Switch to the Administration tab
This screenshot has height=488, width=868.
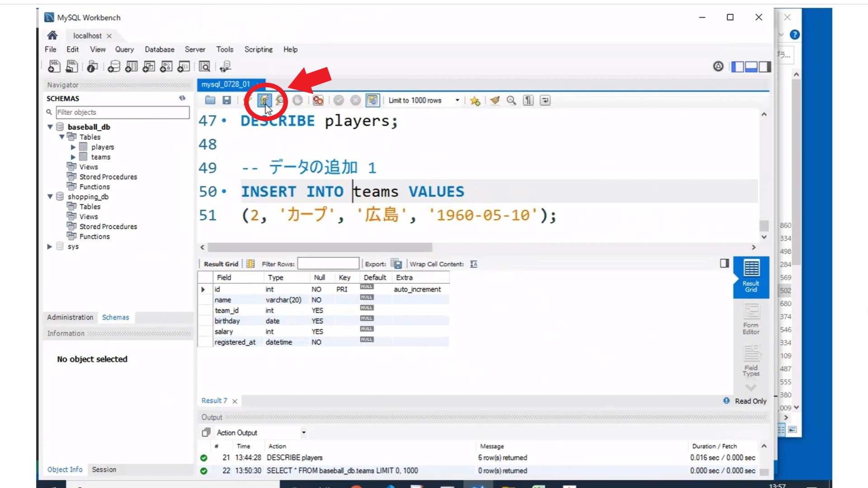70,317
